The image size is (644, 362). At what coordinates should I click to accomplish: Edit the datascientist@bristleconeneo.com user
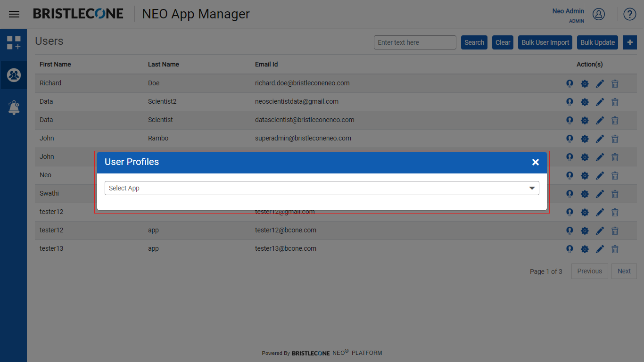point(600,120)
